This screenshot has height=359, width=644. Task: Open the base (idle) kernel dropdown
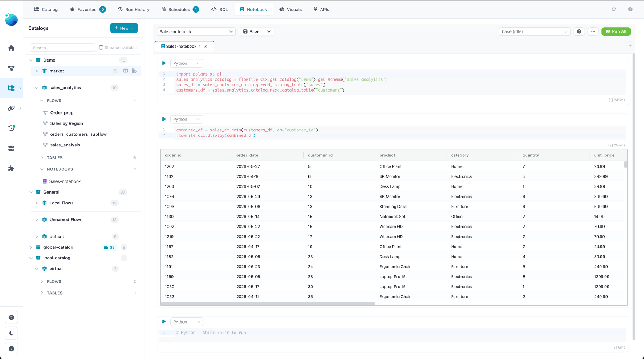(535, 31)
